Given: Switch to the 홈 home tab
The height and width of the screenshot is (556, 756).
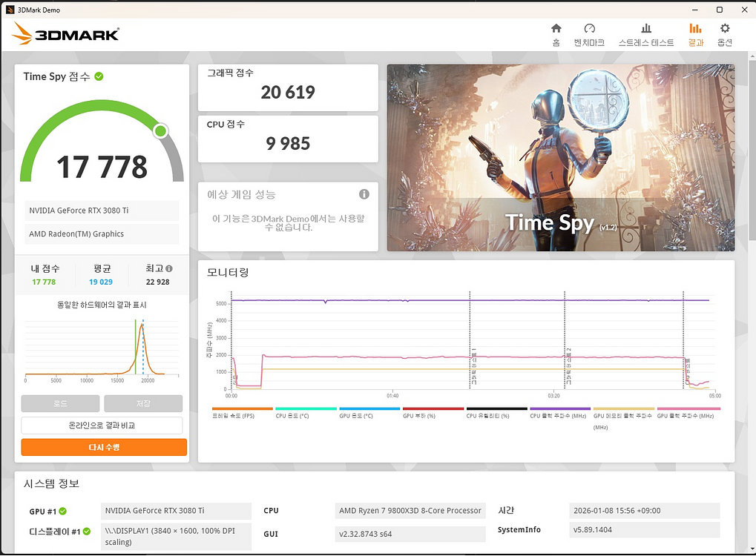Looking at the screenshot, I should 556,35.
